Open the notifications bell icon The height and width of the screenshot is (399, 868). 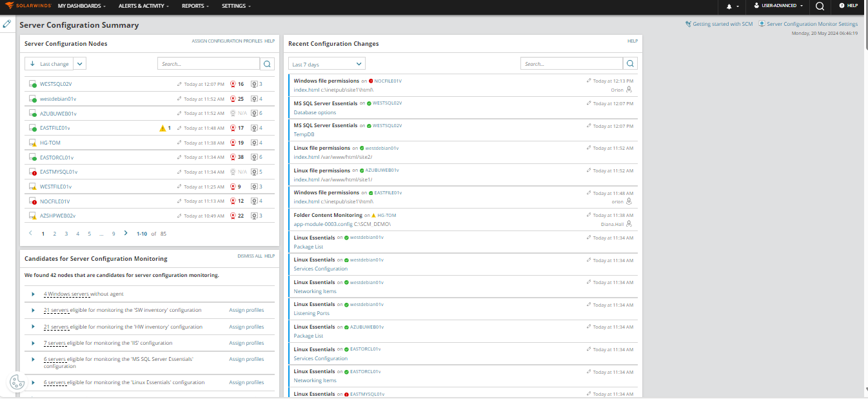pos(729,6)
